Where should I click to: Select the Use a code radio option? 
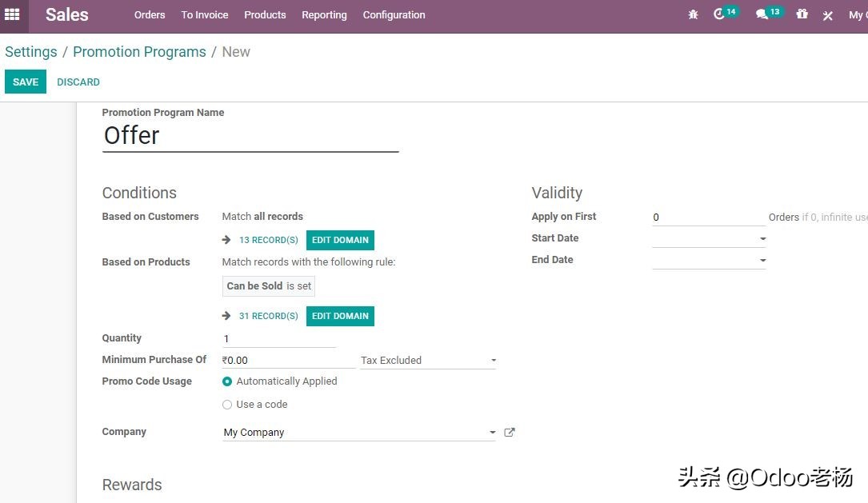click(227, 405)
